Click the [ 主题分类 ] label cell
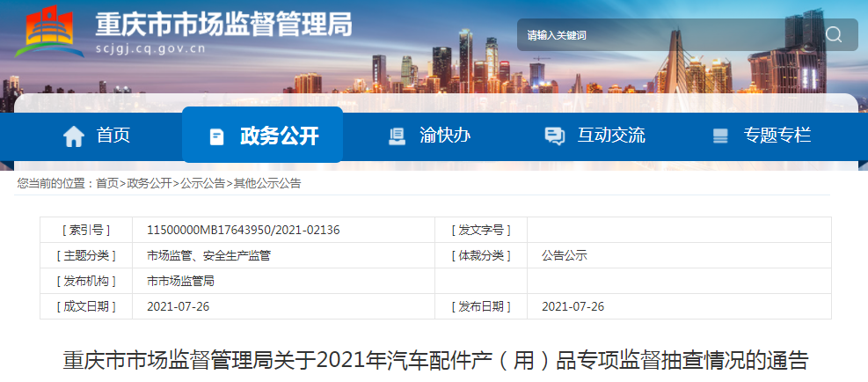 [x=86, y=255]
